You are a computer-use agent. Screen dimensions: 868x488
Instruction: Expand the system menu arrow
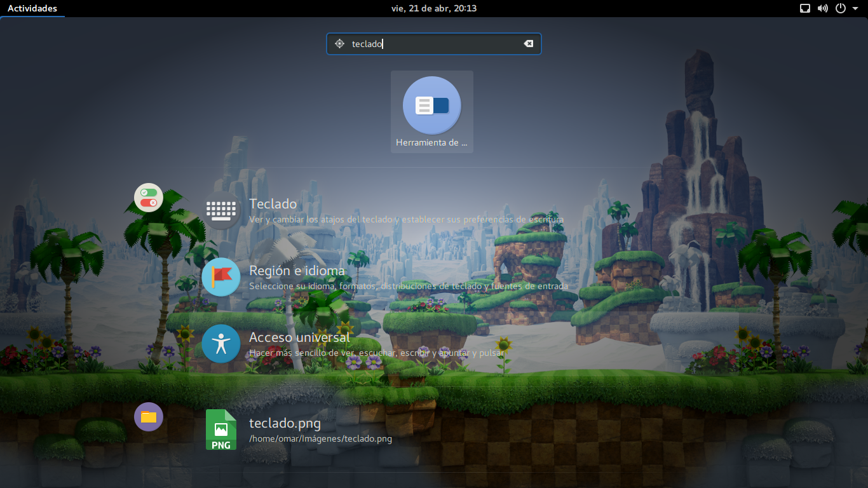855,8
